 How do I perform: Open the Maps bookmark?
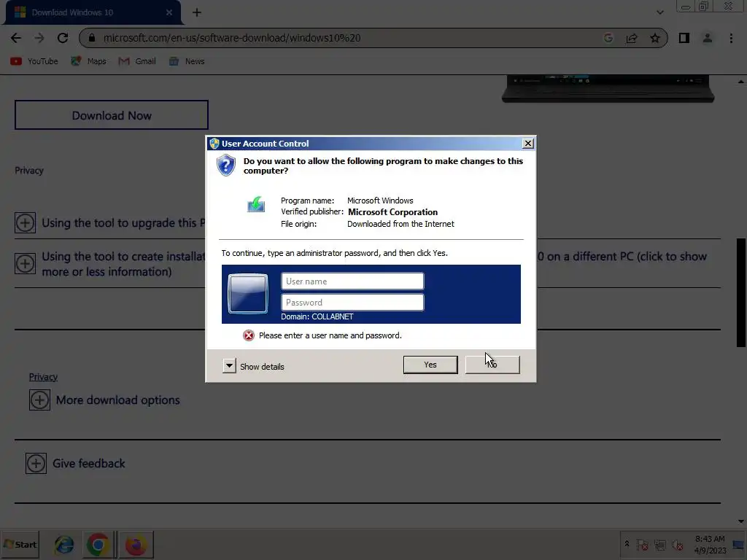(x=88, y=61)
